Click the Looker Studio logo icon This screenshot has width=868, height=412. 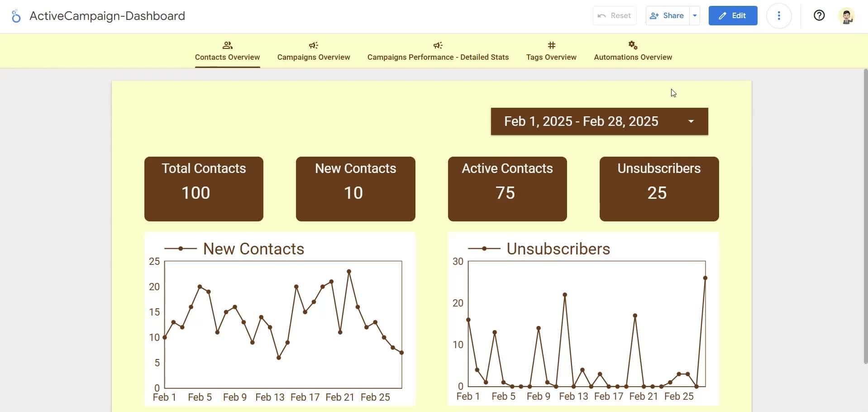[16, 16]
